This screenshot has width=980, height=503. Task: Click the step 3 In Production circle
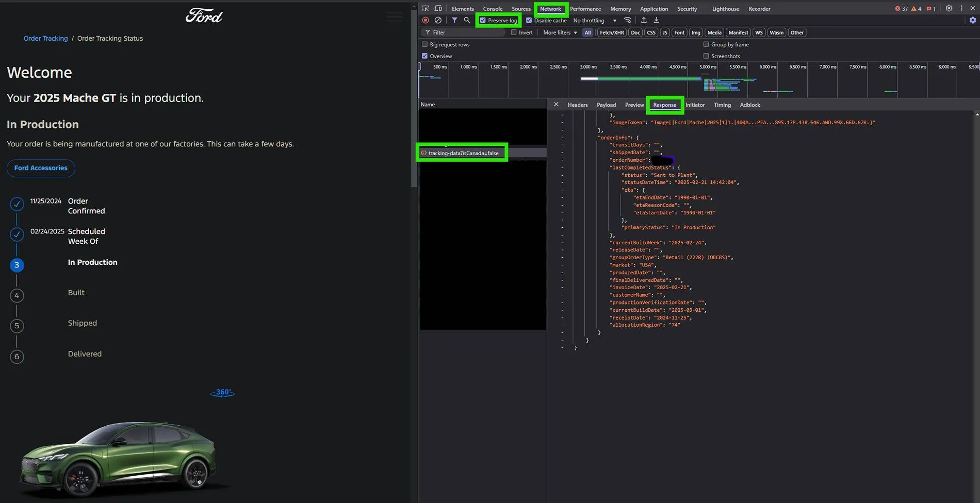(x=17, y=265)
